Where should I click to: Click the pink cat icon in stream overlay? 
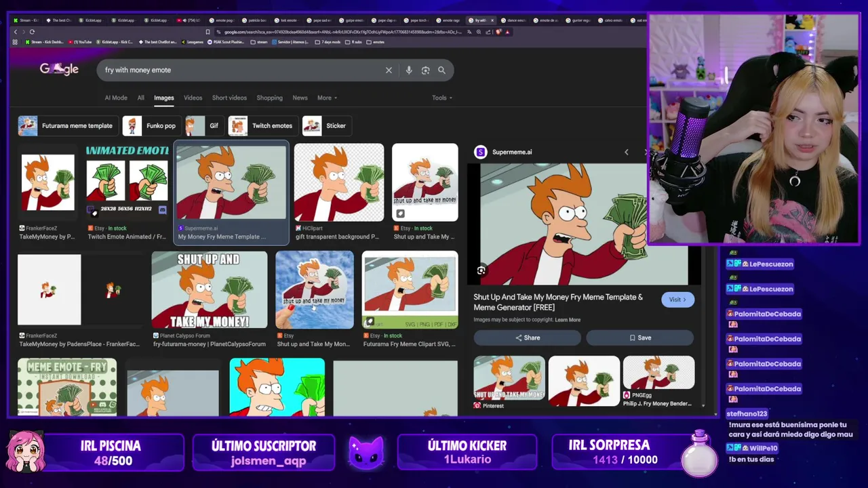pos(366,453)
